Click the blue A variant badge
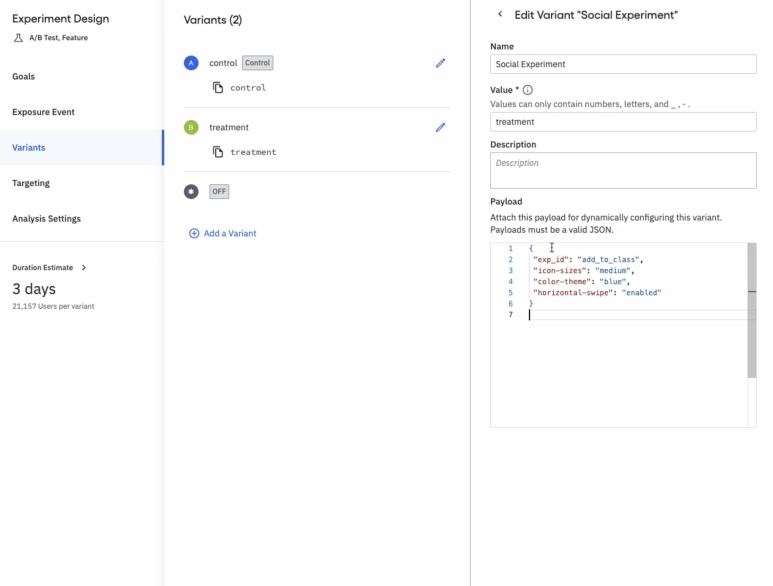Viewport: 773px width, 586px height. coord(191,63)
